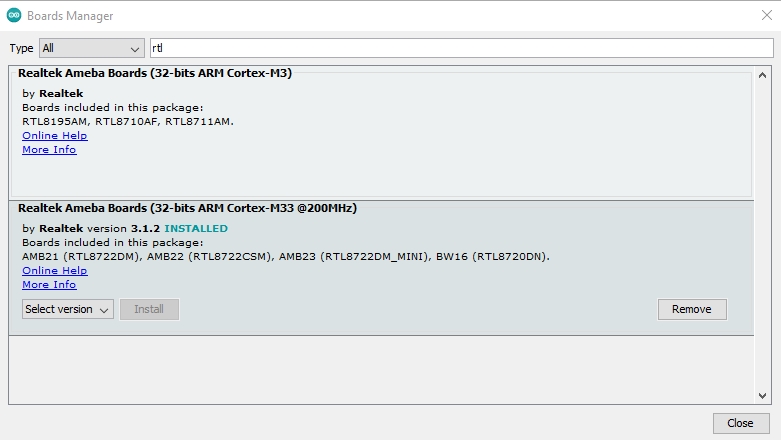Click 'by Realtek' in the Cortex-M3 entry
Screen dimensions: 781x440
[53, 94]
